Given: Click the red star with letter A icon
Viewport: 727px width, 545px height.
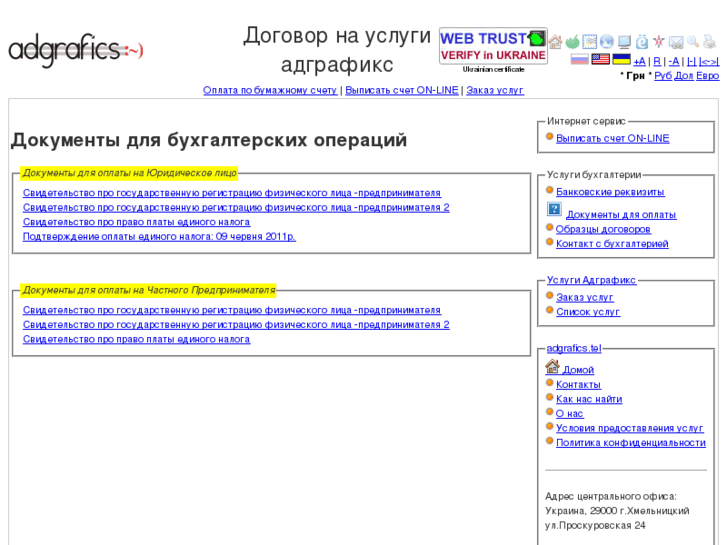Looking at the screenshot, I should tap(659, 42).
